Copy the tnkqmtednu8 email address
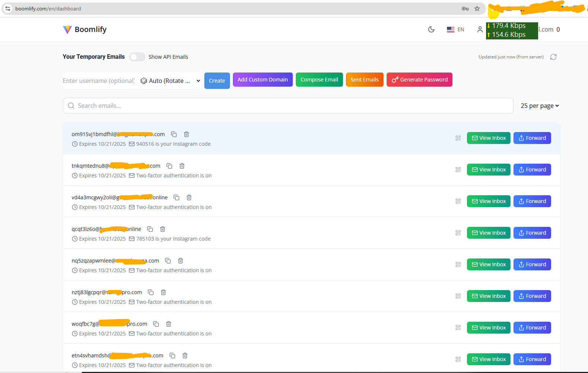The image size is (588, 373). point(169,166)
